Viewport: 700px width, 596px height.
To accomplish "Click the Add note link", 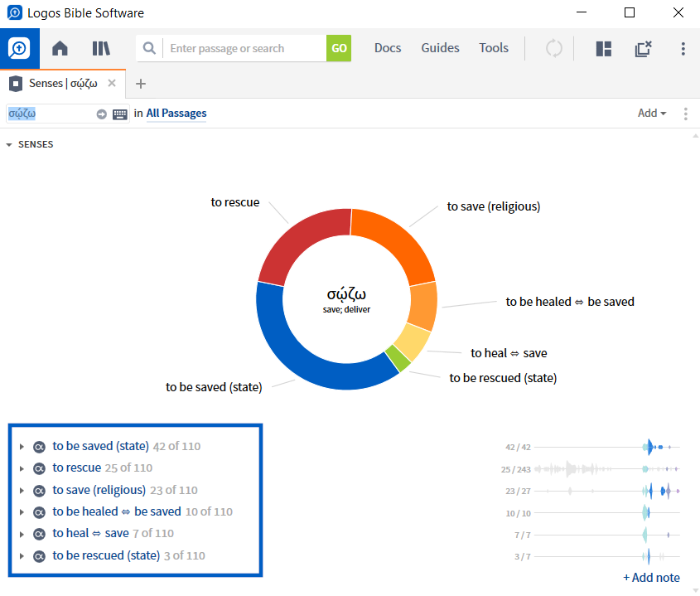I will [652, 577].
